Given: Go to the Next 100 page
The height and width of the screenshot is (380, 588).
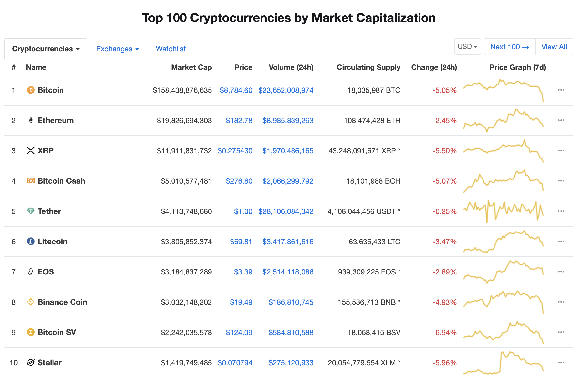Looking at the screenshot, I should [510, 47].
